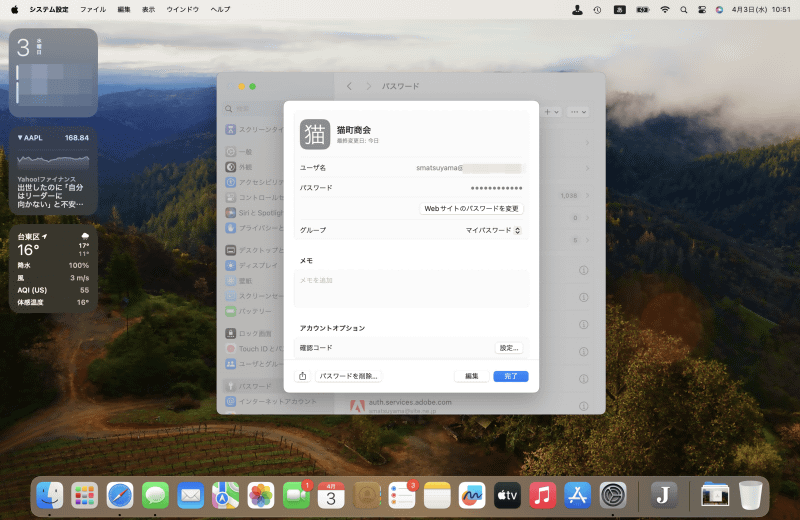The width and height of the screenshot is (800, 520).
Task: Open the グループ マイパスワード dropdown
Action: 493,231
